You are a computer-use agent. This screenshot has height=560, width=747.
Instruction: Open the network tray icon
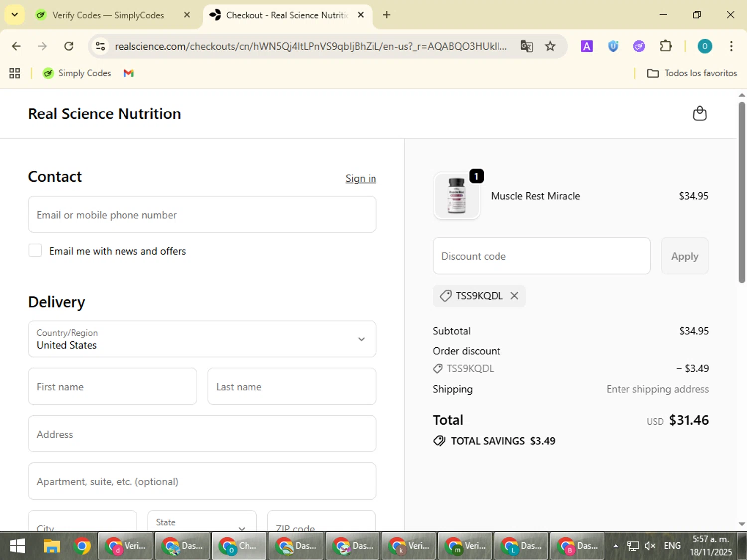pos(633,546)
